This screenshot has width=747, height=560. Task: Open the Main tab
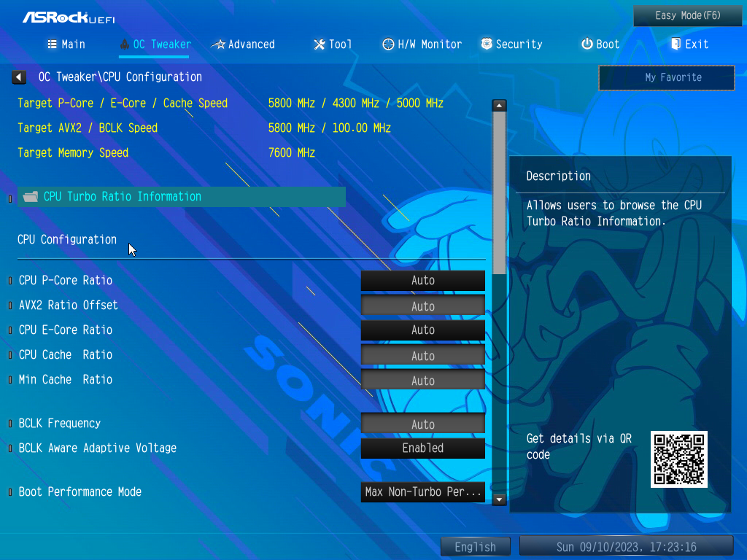coord(66,44)
